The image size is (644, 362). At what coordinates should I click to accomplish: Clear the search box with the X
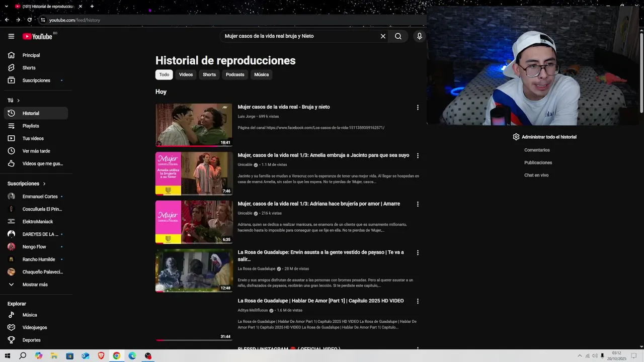[383, 36]
